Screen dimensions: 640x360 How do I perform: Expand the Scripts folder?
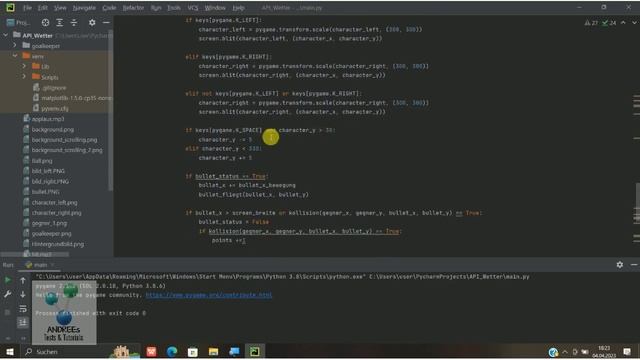click(24, 77)
